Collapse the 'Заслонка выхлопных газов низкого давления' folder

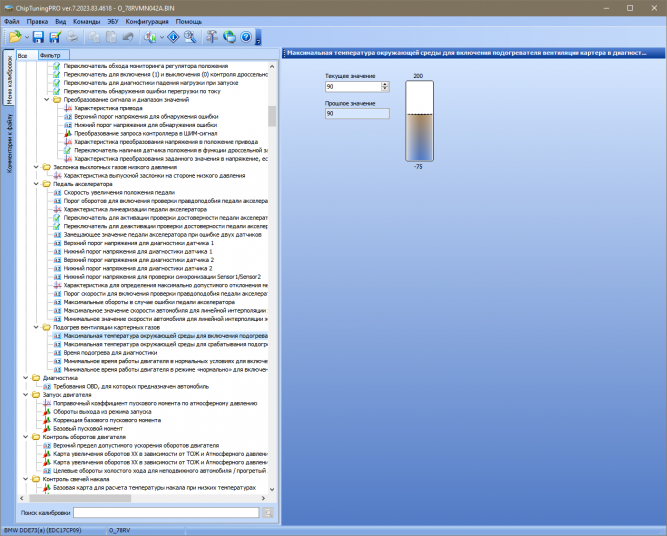[36, 167]
